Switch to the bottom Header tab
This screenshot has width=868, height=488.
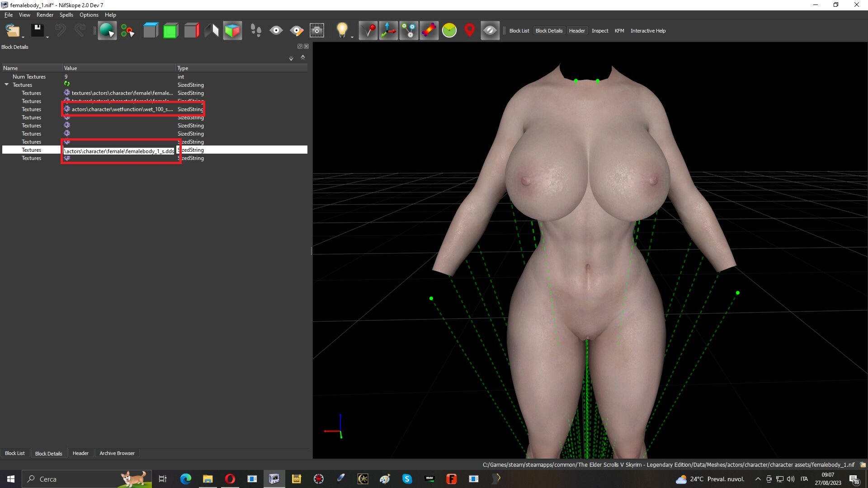[x=80, y=453]
